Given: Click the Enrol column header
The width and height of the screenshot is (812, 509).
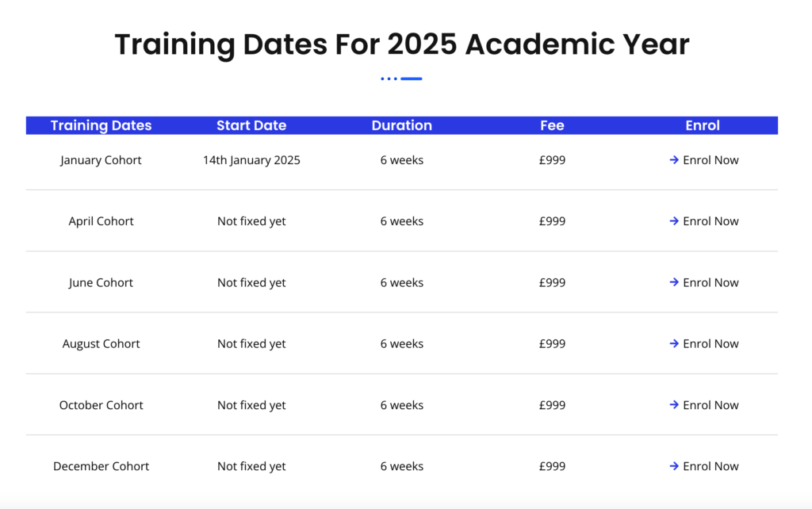Looking at the screenshot, I should (x=703, y=125).
